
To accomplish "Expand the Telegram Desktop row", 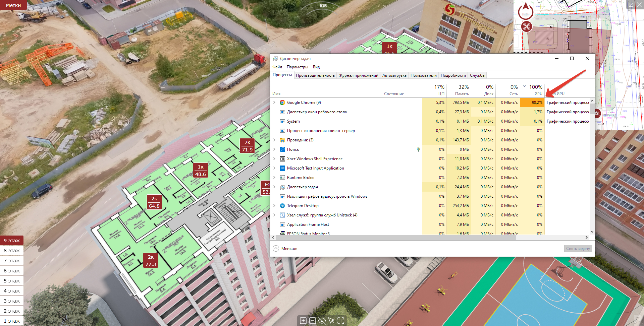I will pyautogui.click(x=274, y=206).
